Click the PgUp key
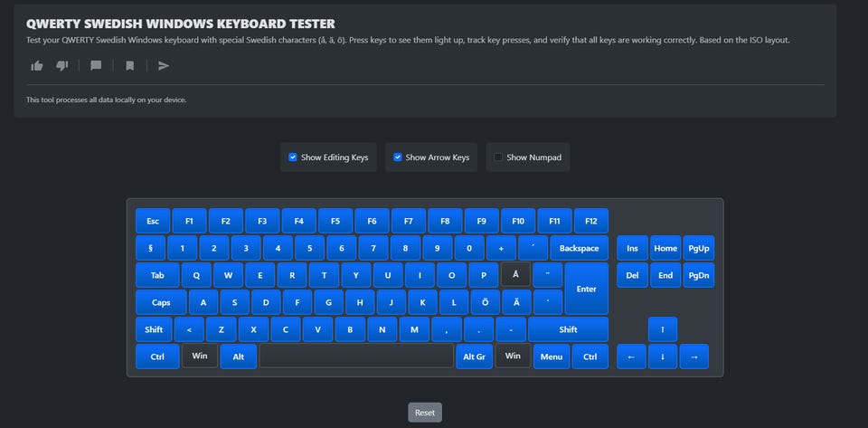This screenshot has height=428, width=868. pyautogui.click(x=699, y=248)
